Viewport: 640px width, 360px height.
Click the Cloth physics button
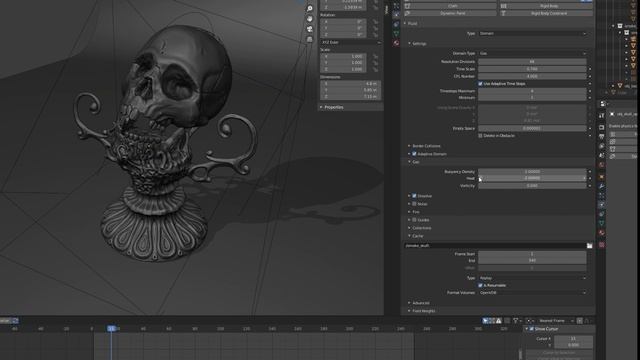[x=451, y=6]
